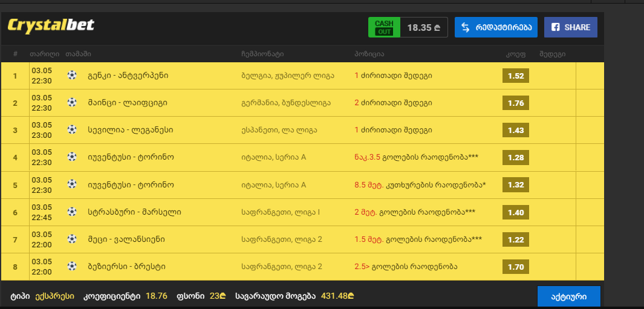Click the ჩემპიონატი column header
The height and width of the screenshot is (309, 644).
[262, 54]
